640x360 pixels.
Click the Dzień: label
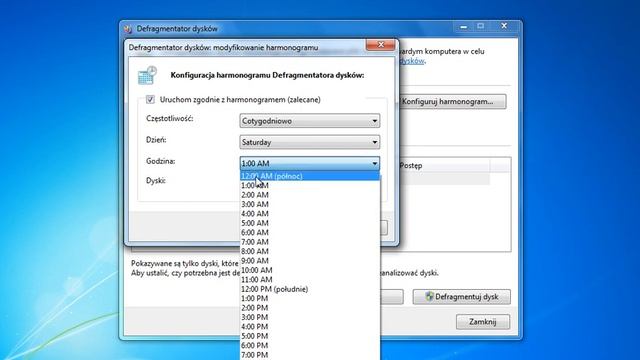pyautogui.click(x=156, y=140)
